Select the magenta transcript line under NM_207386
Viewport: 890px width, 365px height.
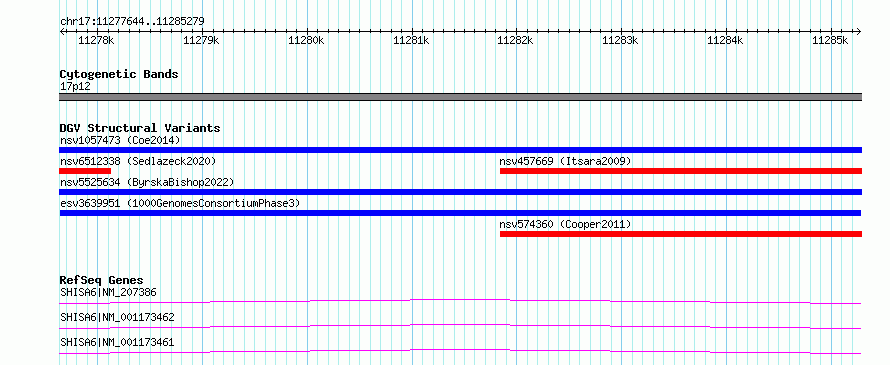point(460,301)
